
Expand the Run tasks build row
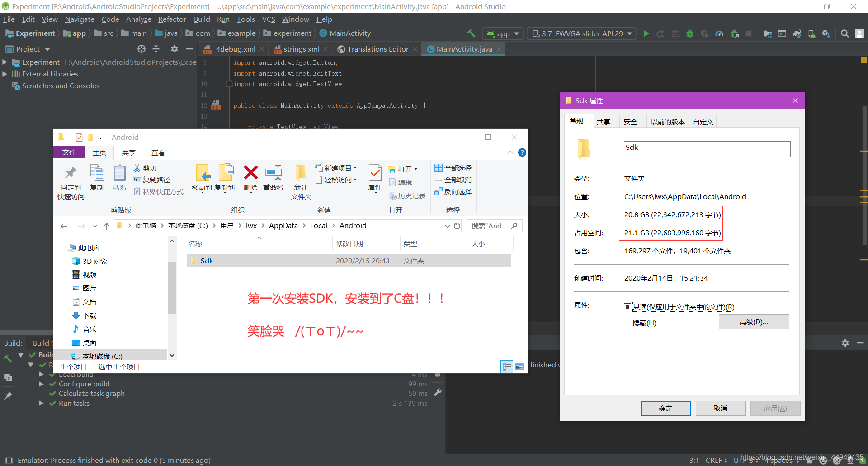tap(41, 403)
